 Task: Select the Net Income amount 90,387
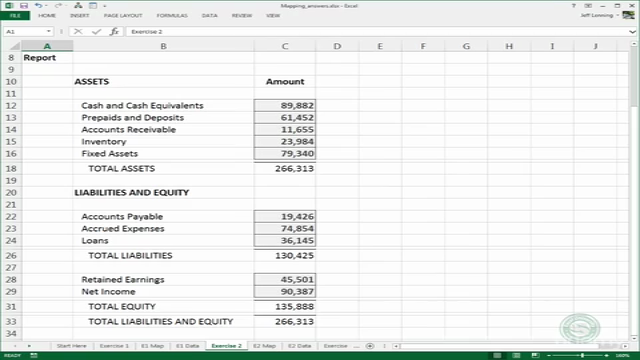coord(284,291)
